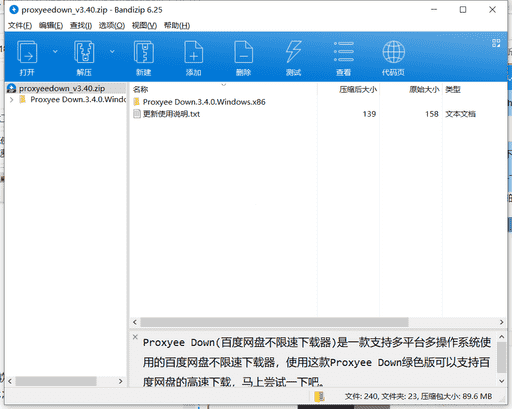Click the folder icon of Proxyee Down.3.4.0.Windows.x86
Screen dimensions: 512x409
point(136,102)
